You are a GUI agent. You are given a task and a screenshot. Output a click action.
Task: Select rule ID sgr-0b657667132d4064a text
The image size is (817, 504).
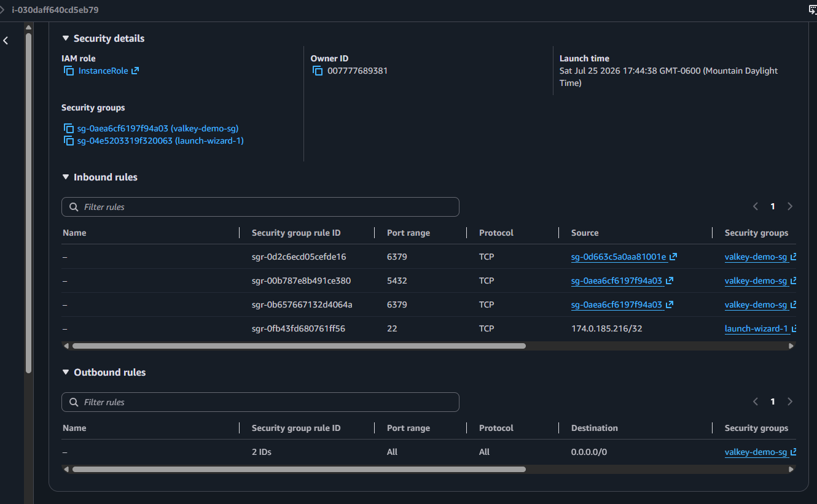302,304
